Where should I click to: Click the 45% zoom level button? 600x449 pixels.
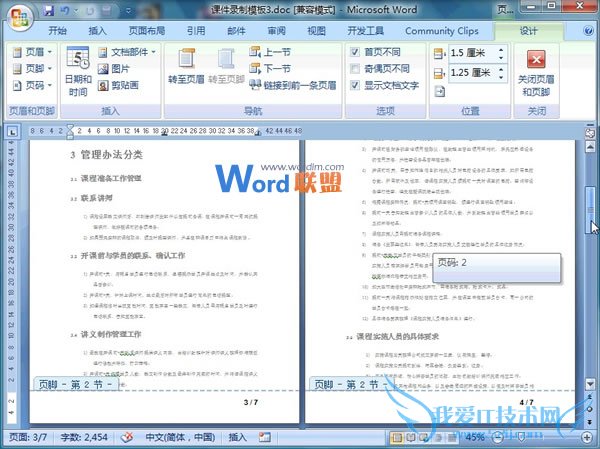click(x=474, y=437)
